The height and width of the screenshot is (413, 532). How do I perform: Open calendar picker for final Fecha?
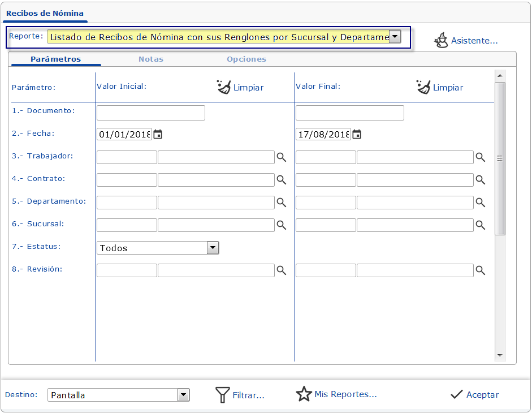tap(357, 135)
